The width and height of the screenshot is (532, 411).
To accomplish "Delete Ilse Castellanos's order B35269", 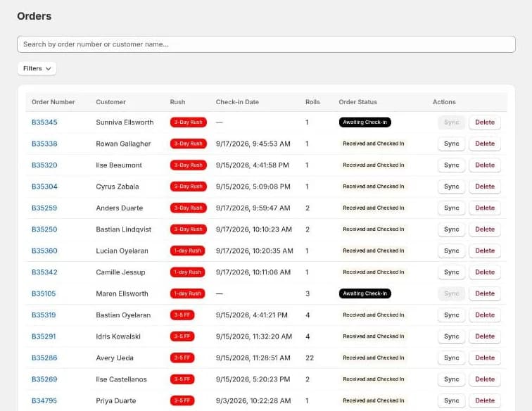I will pyautogui.click(x=485, y=379).
